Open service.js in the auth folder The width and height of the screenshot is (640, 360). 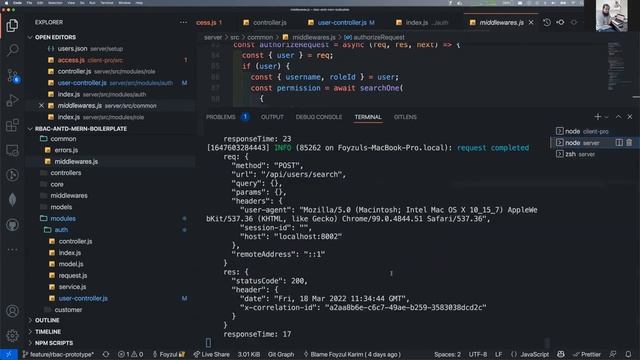pyautogui.click(x=72, y=287)
